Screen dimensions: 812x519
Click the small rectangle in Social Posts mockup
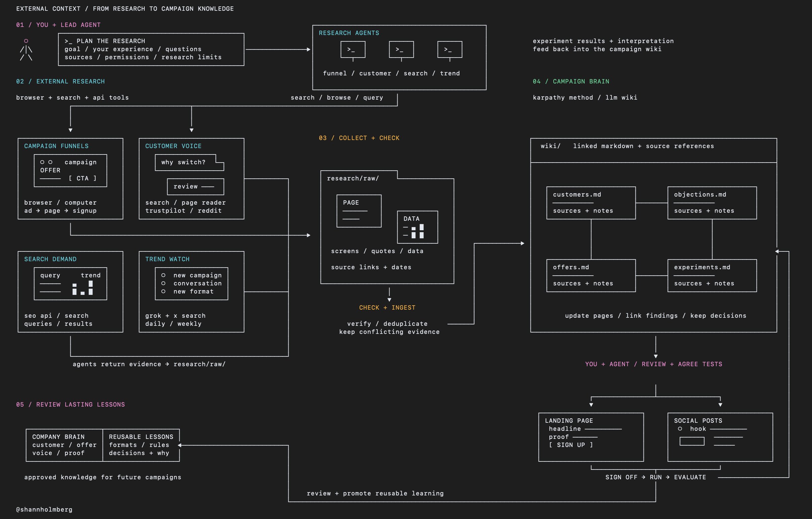[692, 441]
